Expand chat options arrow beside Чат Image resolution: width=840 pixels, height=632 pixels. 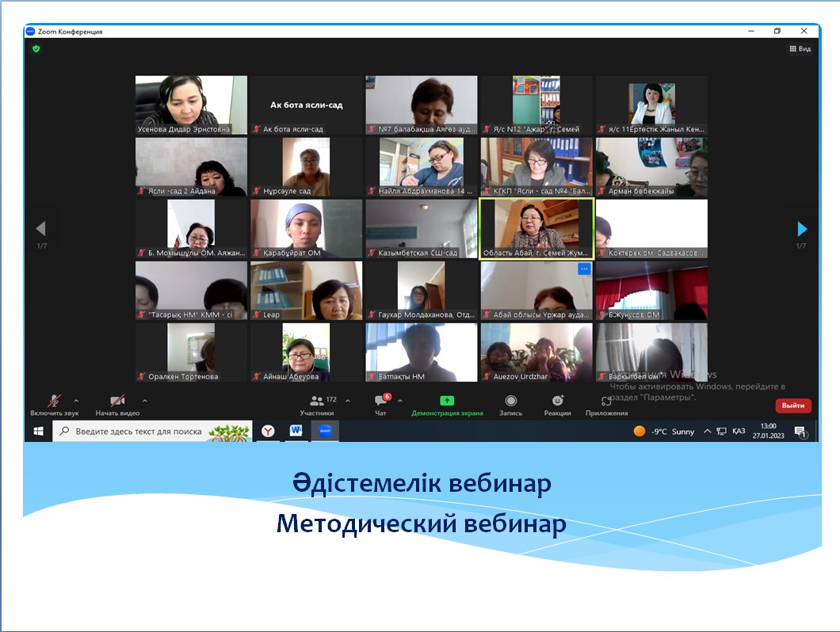399,401
